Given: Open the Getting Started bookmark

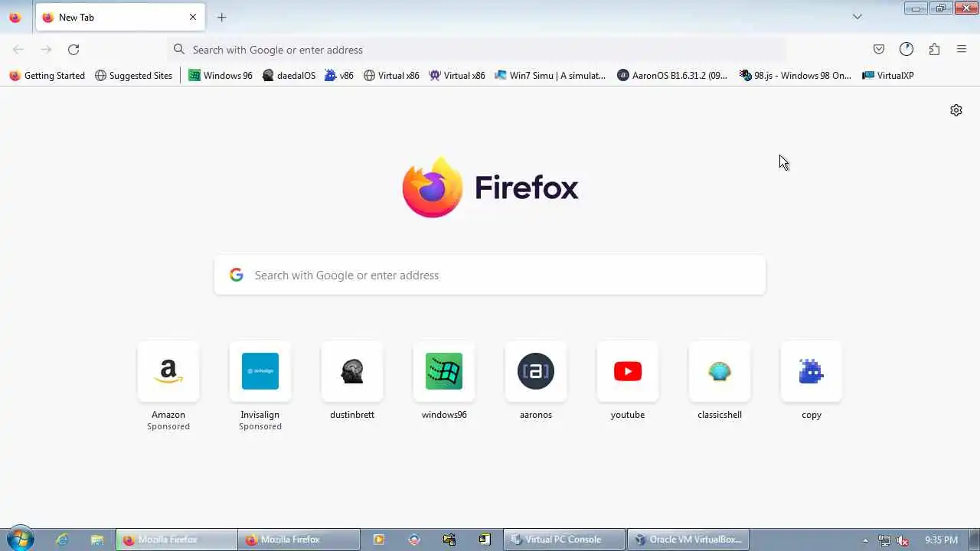Looking at the screenshot, I should pos(47,75).
